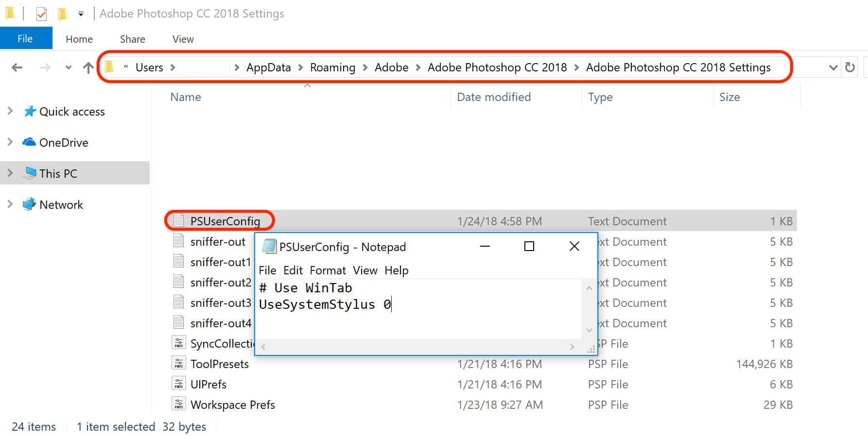Viewport: 868px width, 436px height.
Task: Click the Network icon in sidebar
Action: [x=29, y=204]
